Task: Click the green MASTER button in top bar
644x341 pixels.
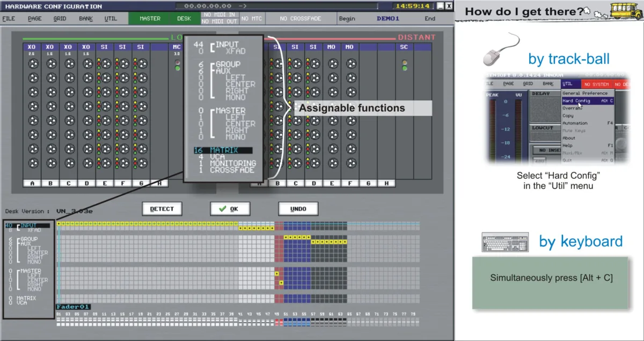Action: tap(150, 18)
